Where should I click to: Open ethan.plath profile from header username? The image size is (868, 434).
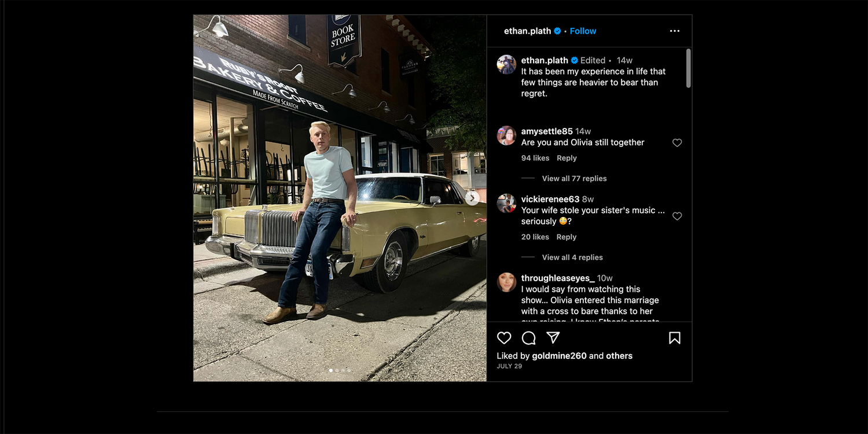coord(527,31)
